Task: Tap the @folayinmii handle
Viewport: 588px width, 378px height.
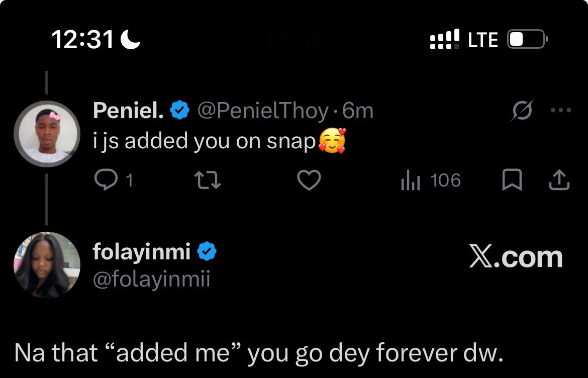Action: 151,278
